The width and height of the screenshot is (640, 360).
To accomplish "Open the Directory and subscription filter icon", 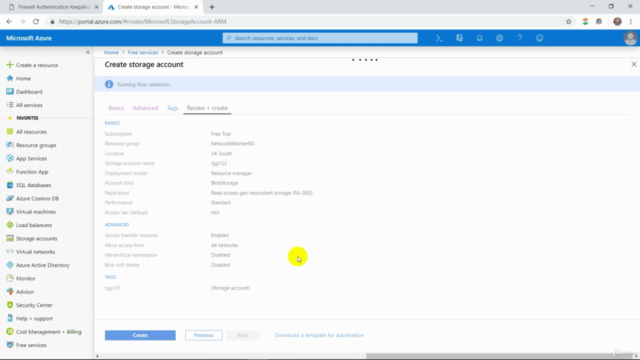I will coord(460,38).
